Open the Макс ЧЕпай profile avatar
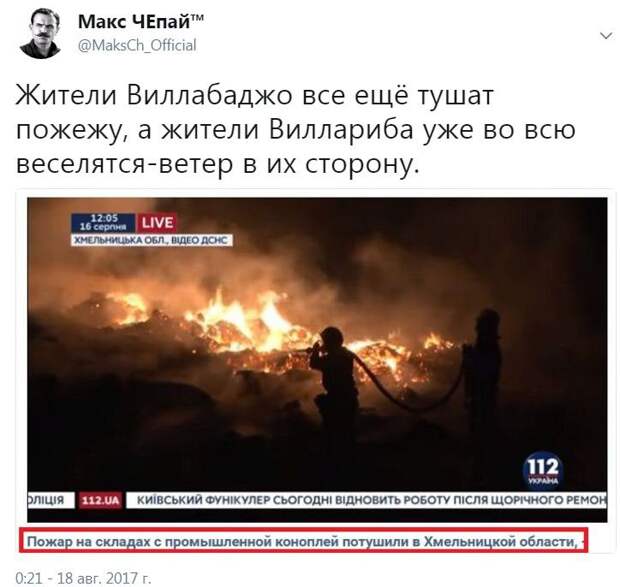620x587 pixels. point(40,34)
